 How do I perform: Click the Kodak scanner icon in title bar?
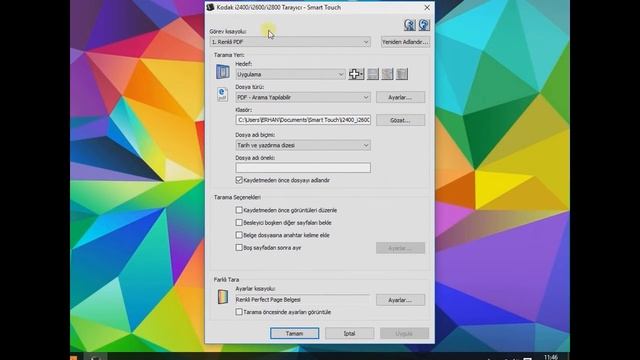[211, 7]
